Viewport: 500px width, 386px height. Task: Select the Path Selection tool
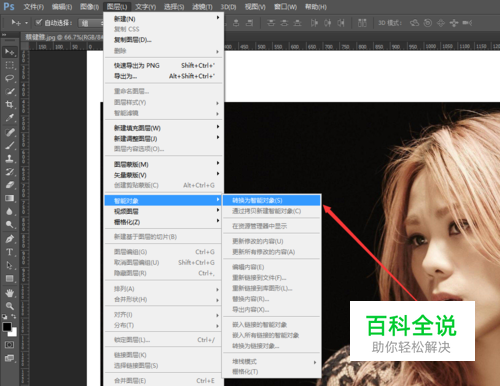click(10, 265)
